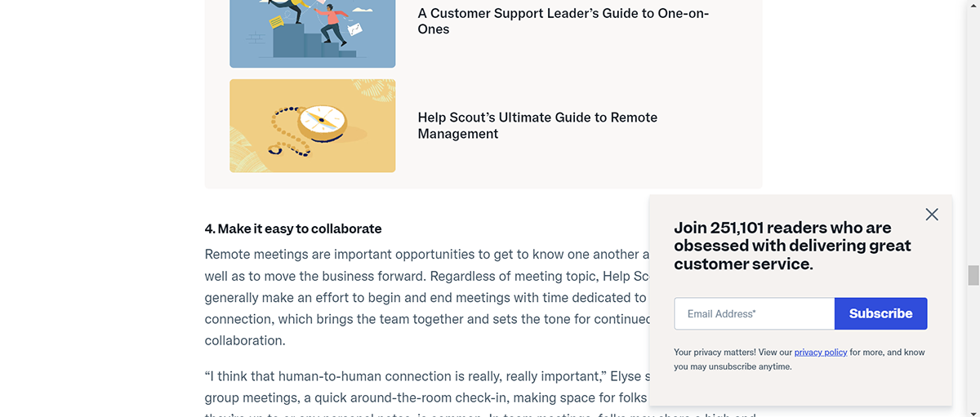
Task: Click the scrollbar track above the thumb
Action: point(973,122)
